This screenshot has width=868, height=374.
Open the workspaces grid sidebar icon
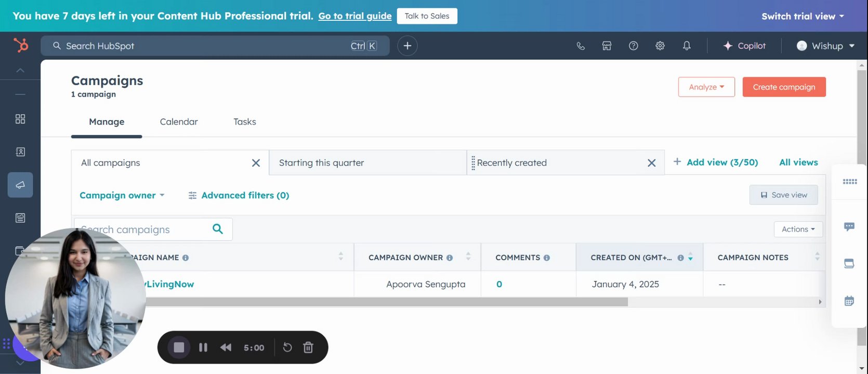20,119
